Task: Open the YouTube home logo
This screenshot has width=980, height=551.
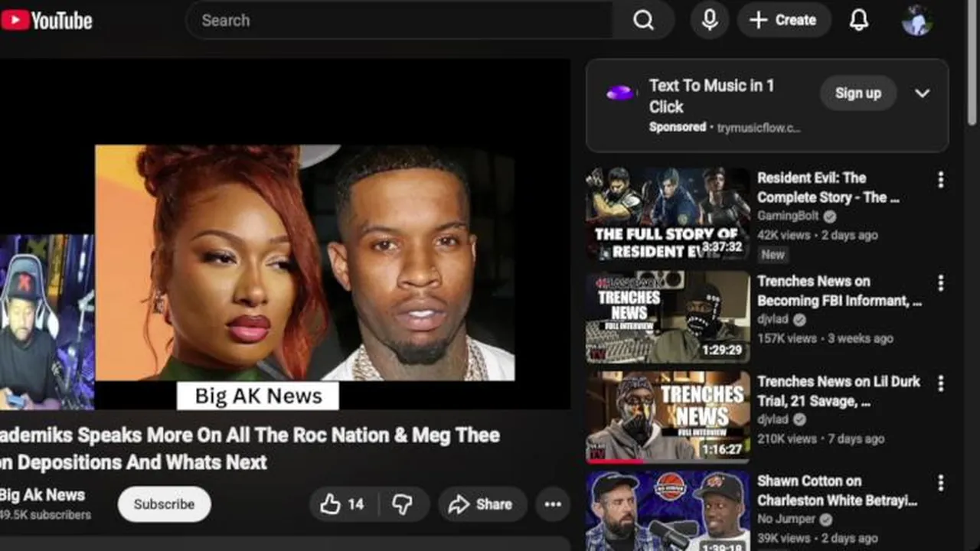Action: (46, 21)
